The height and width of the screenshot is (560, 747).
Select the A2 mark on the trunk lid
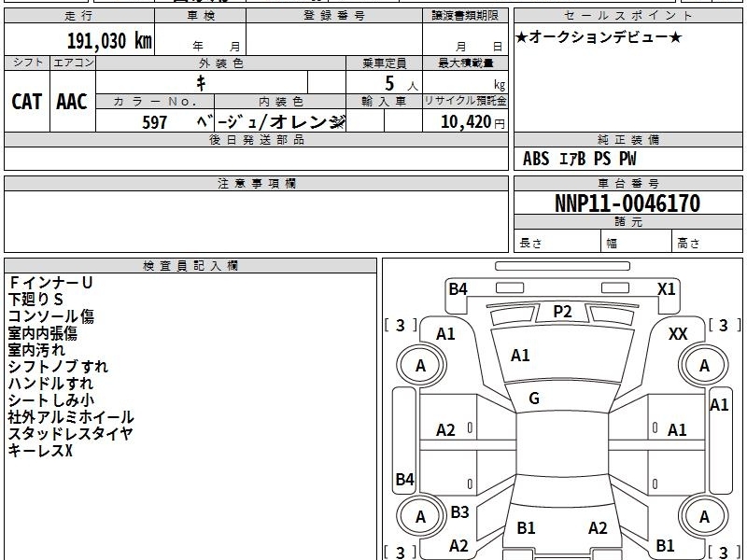(598, 527)
